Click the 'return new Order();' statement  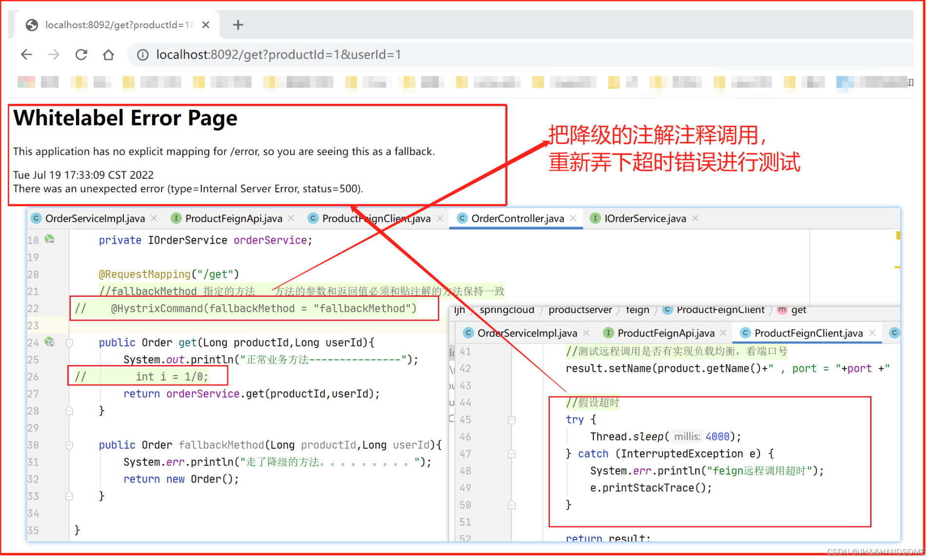(181, 479)
